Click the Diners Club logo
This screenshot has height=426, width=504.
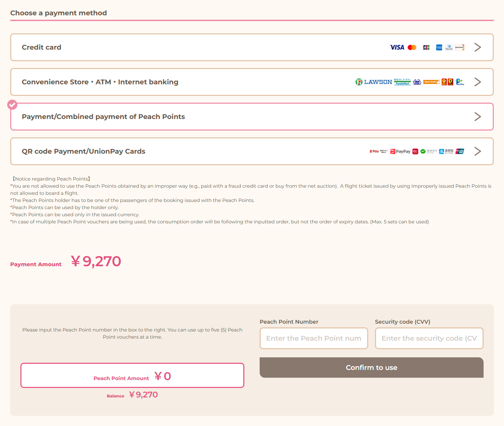pyautogui.click(x=449, y=47)
